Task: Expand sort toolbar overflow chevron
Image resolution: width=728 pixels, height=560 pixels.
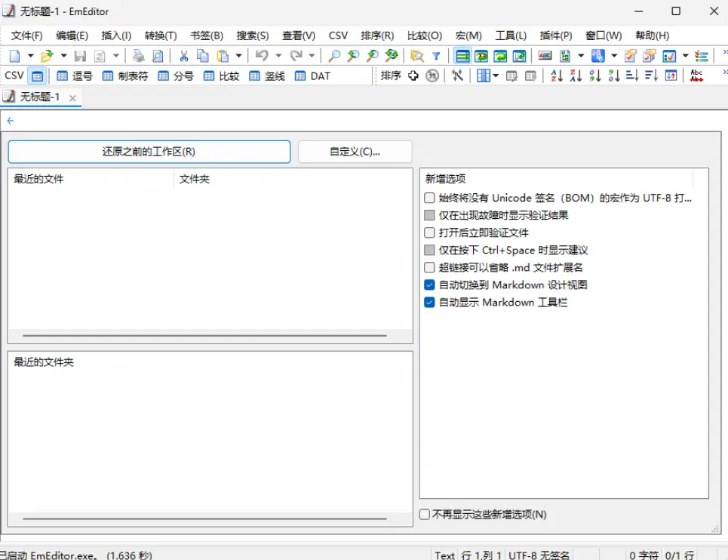Action: pyautogui.click(x=724, y=72)
